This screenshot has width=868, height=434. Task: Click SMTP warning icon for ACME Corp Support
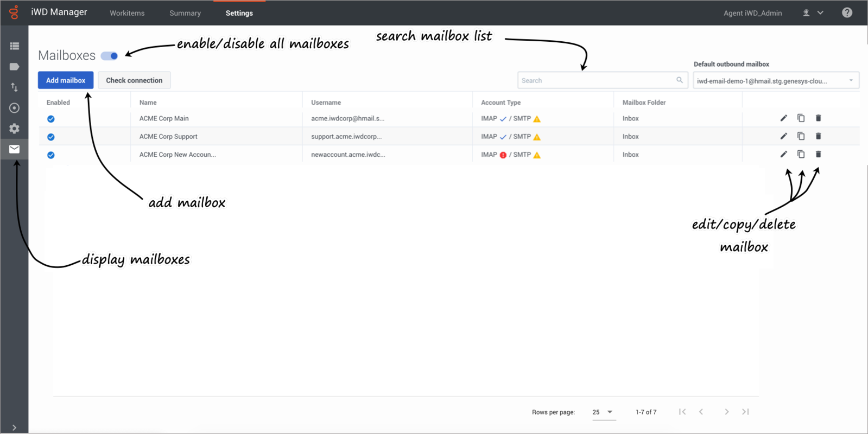click(x=537, y=137)
